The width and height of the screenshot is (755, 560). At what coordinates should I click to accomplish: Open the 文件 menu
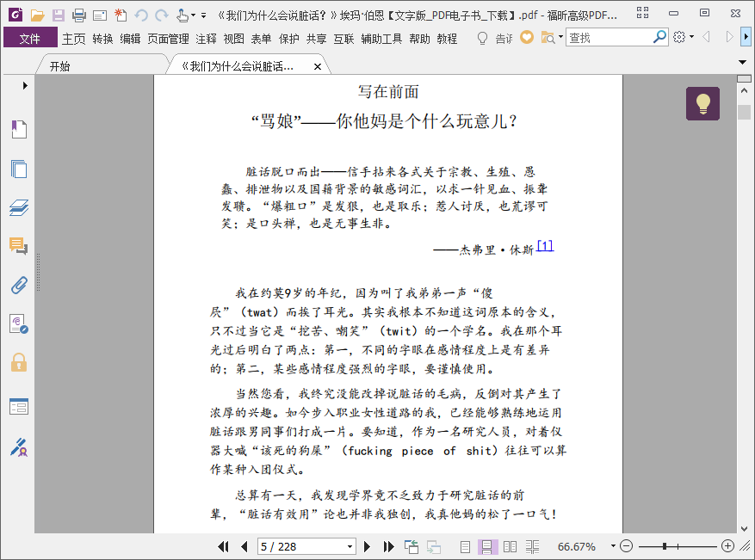(x=30, y=38)
